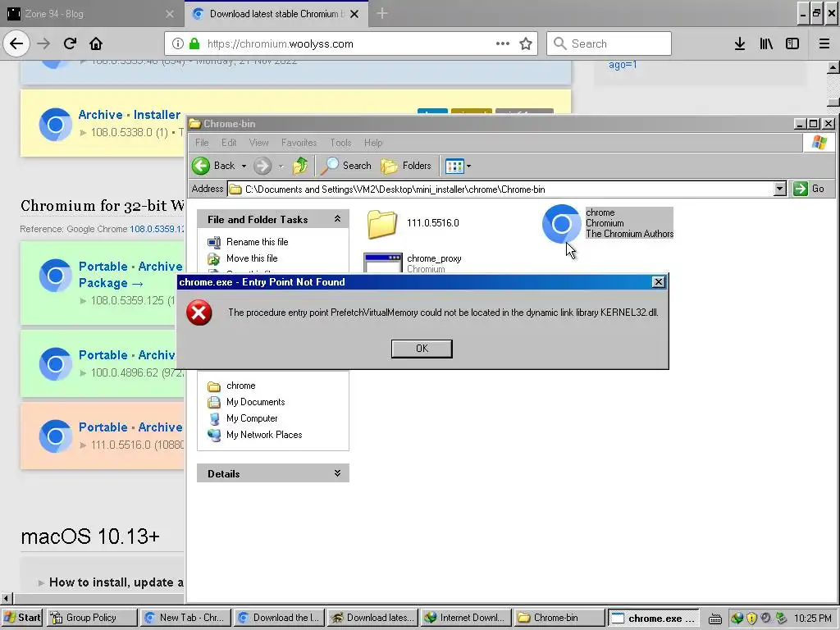Switch to Internet Downl... taskbar item
This screenshot has width=840, height=630.
tap(465, 618)
